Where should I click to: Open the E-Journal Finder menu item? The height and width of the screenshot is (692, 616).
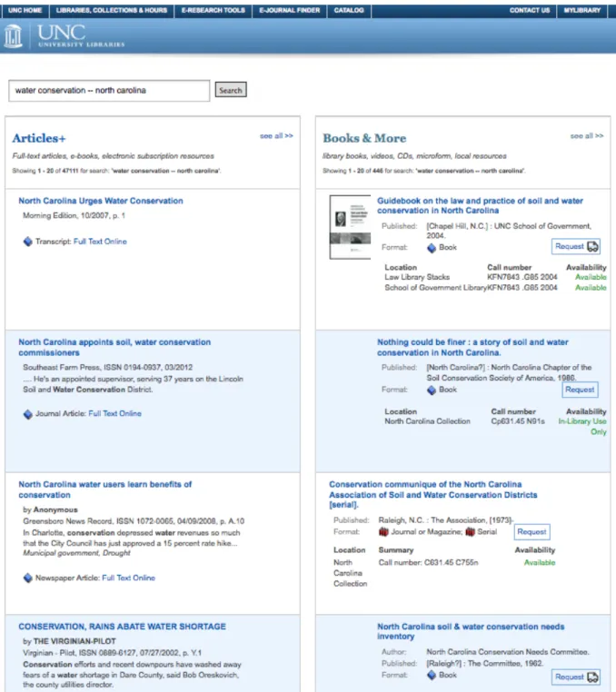click(x=289, y=10)
